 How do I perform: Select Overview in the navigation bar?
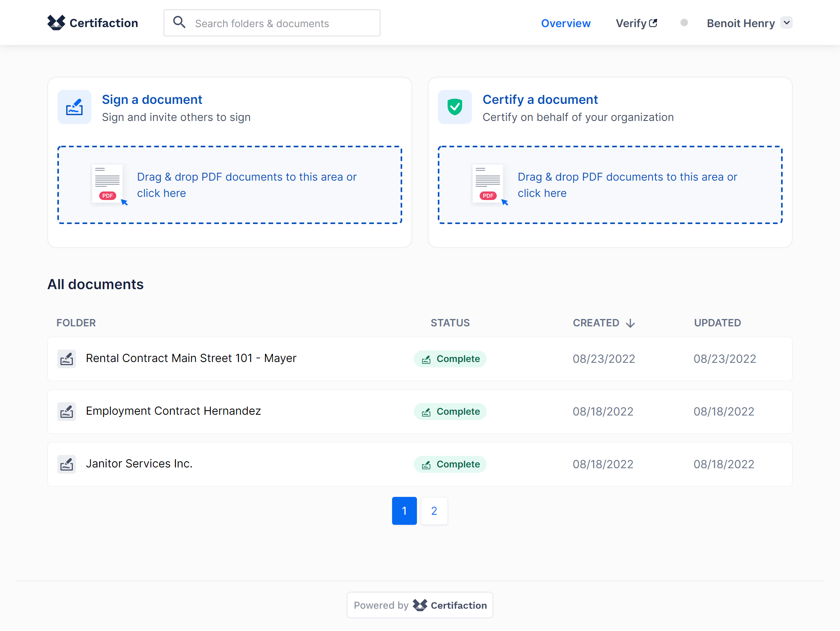coord(566,23)
